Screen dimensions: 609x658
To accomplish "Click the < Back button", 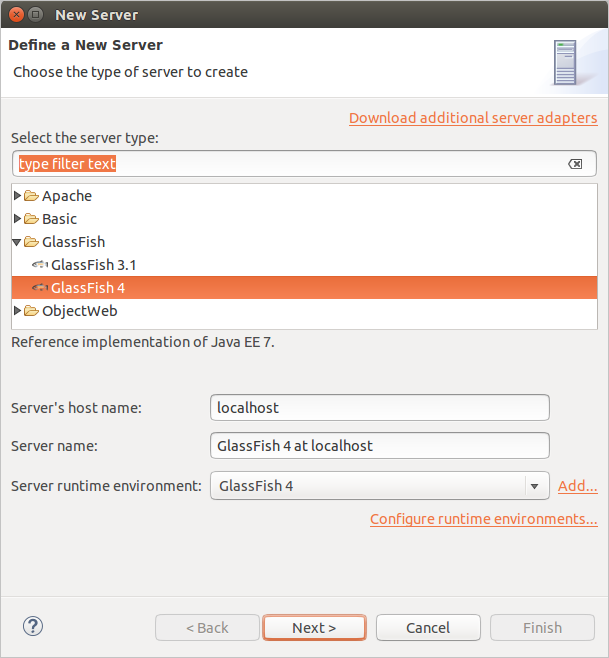I will point(207,628).
